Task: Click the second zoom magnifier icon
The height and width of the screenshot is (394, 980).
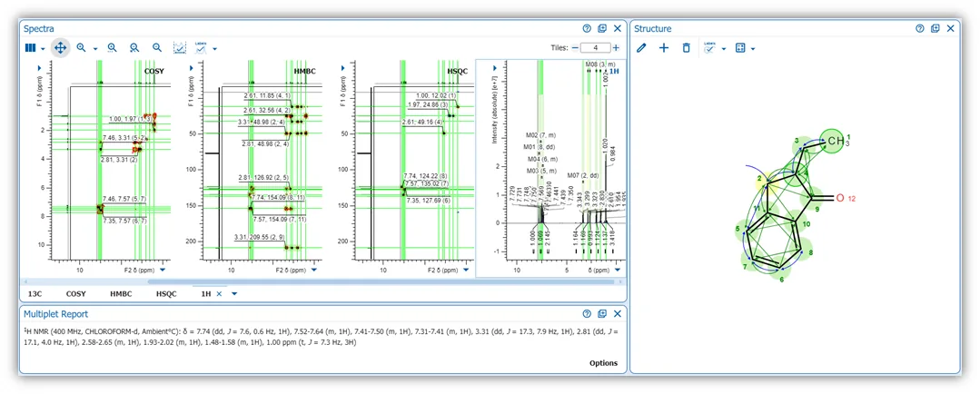Action: point(113,47)
